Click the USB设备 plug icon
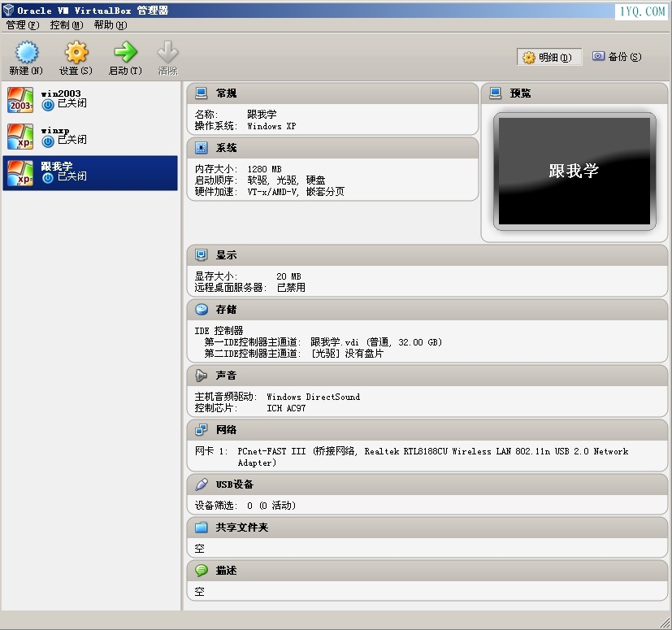Viewport: 672px width, 630px height. [x=201, y=484]
